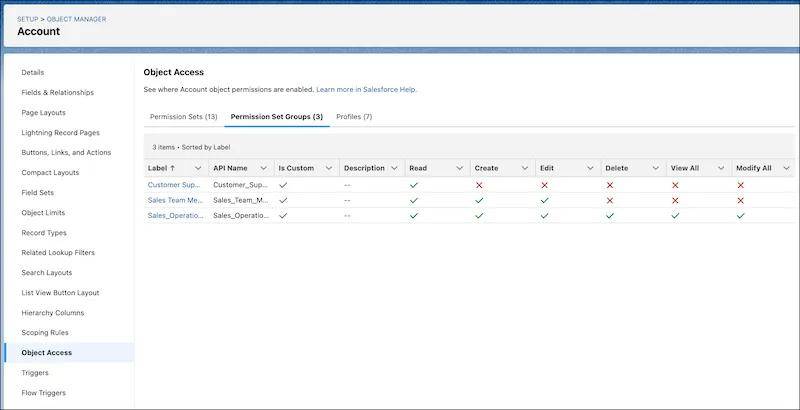800x410 pixels.
Task: Click the Object Manager breadcrumb link
Action: [76, 19]
